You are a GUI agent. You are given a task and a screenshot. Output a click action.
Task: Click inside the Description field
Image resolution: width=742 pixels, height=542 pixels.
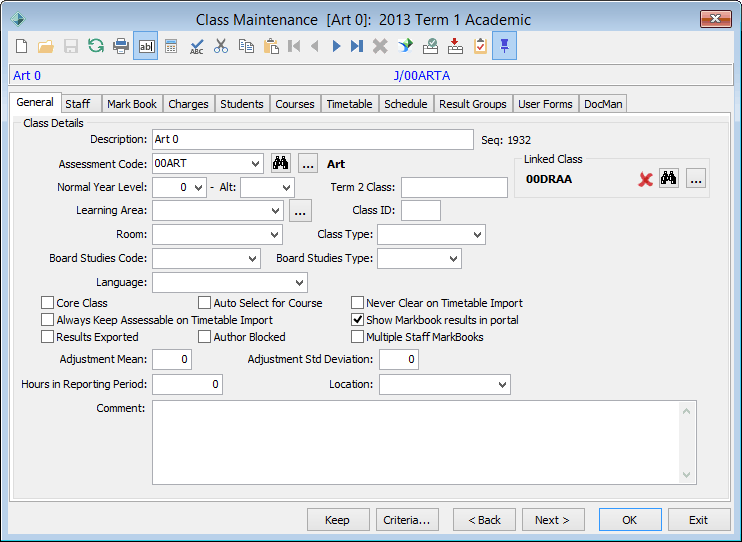[x=313, y=140]
